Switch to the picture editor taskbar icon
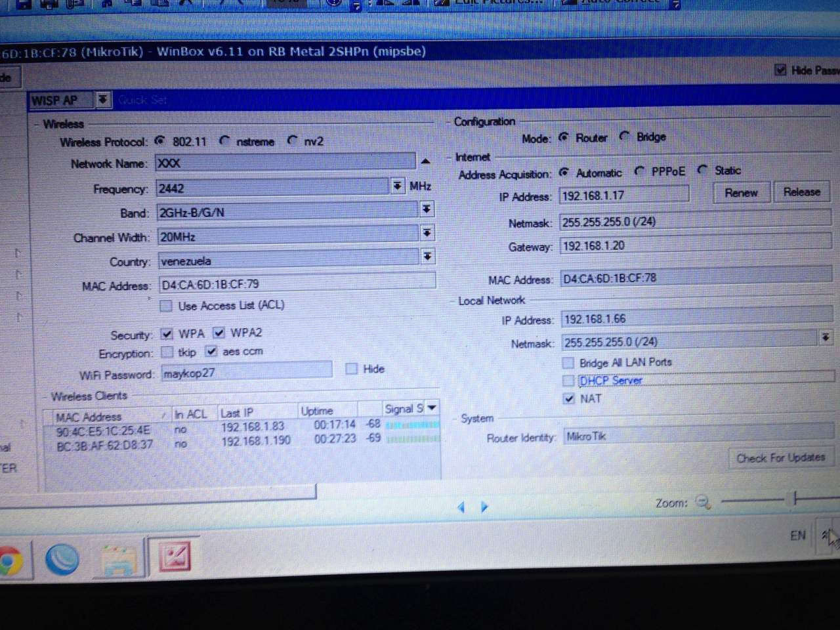Screen dimensions: 840x630 click(175, 556)
